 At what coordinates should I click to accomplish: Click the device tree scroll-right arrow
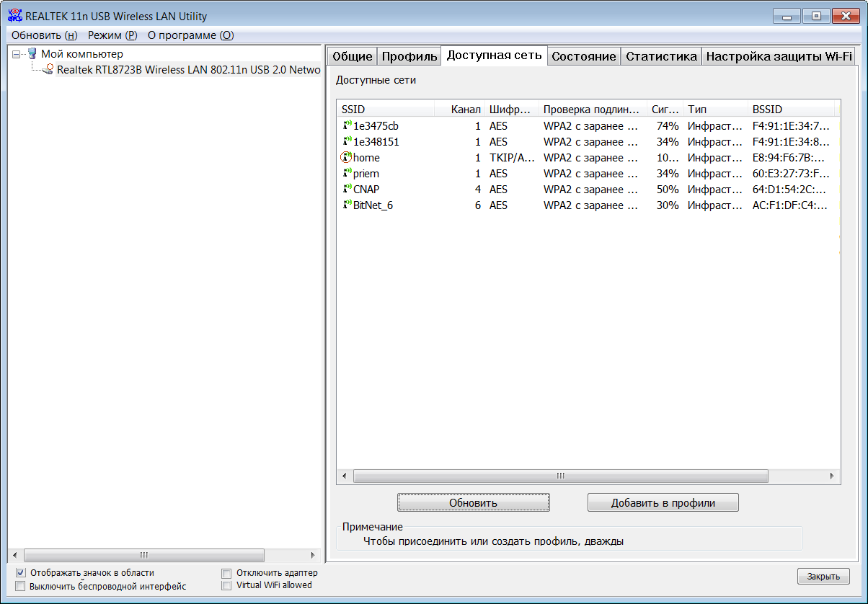313,555
